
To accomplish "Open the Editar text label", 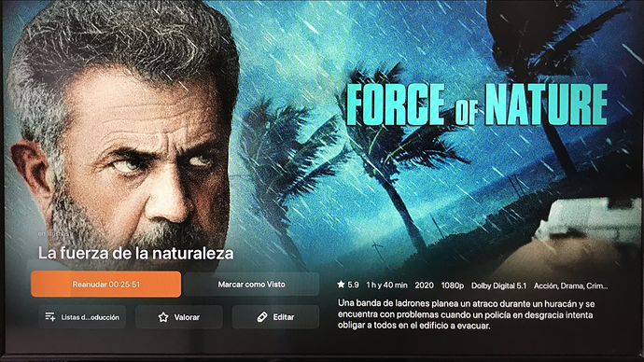I will coord(284,317).
